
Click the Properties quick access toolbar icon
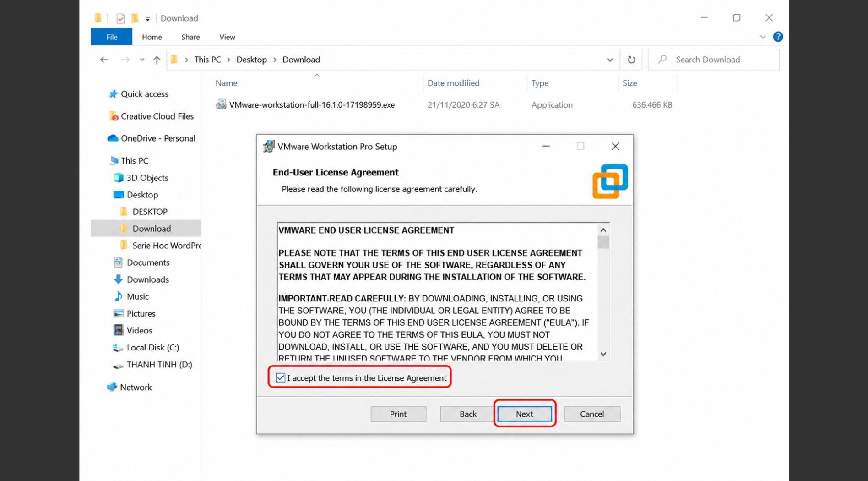point(120,18)
